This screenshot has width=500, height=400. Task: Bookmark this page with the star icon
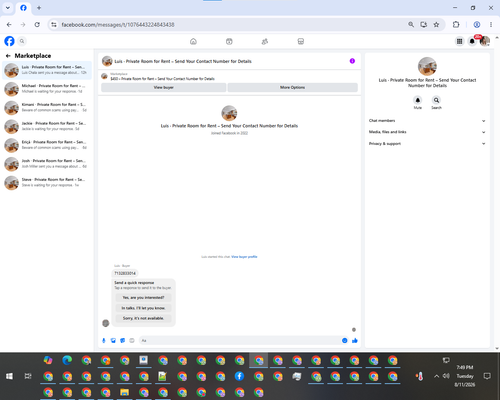coord(436,25)
